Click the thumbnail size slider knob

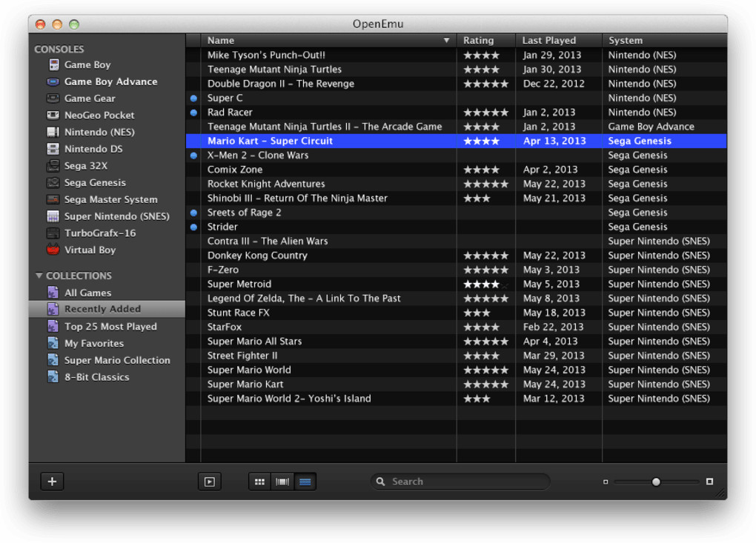point(656,482)
